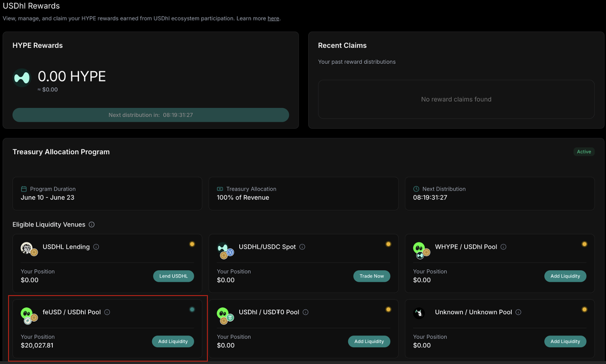Click info icon next to USDhl / USD₮0 Pool
Image resolution: width=606 pixels, height=364 pixels.
click(305, 312)
